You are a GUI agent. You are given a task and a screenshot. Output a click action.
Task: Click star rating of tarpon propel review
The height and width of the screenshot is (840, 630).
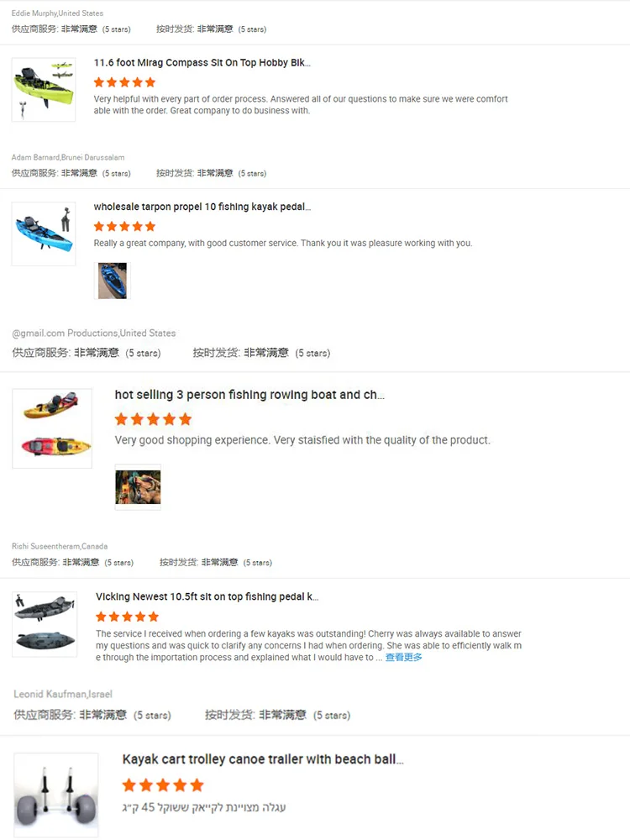(x=125, y=227)
